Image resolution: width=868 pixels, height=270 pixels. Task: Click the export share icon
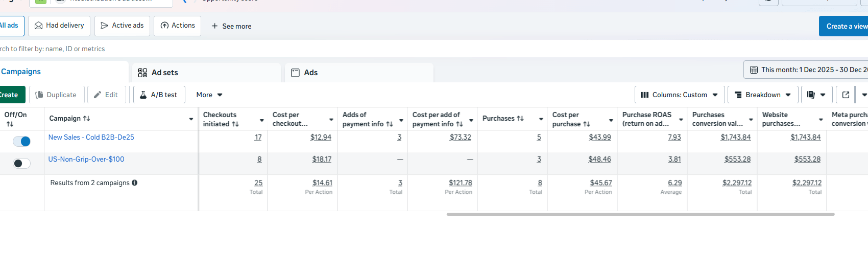[x=846, y=95]
